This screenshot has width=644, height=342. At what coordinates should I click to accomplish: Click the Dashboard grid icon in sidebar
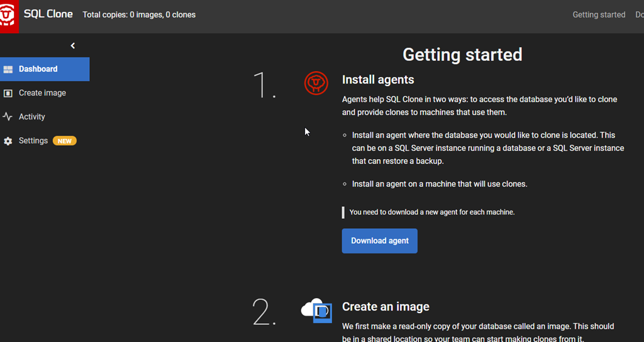click(8, 69)
